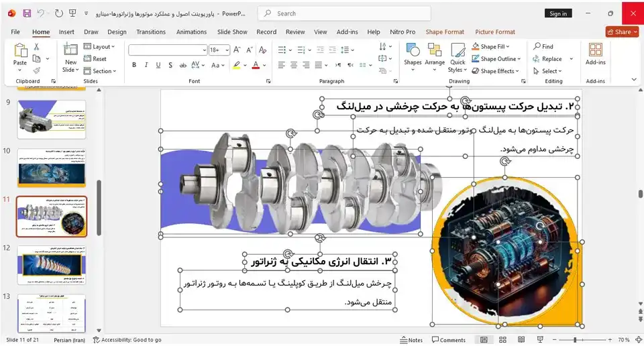Toggle Strikethrough formatting

coord(182,65)
